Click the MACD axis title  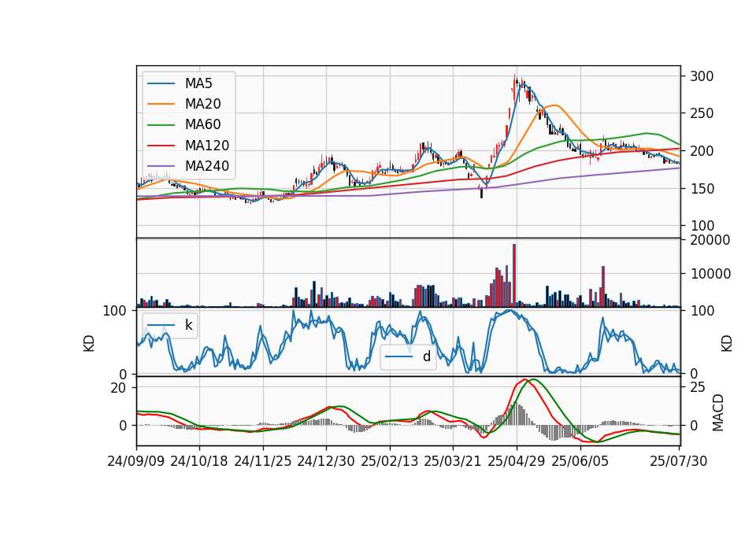(x=718, y=412)
